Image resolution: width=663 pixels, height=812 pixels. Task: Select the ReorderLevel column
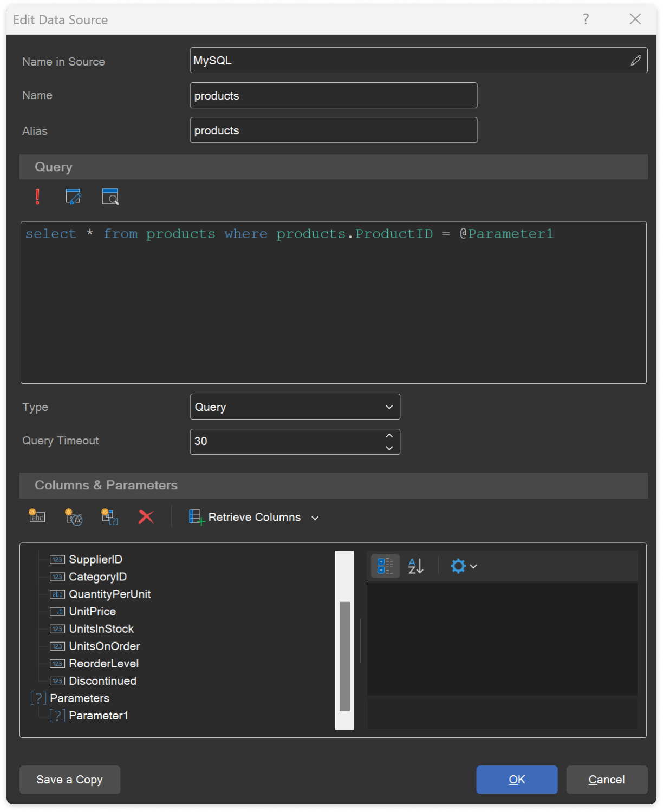click(94, 663)
